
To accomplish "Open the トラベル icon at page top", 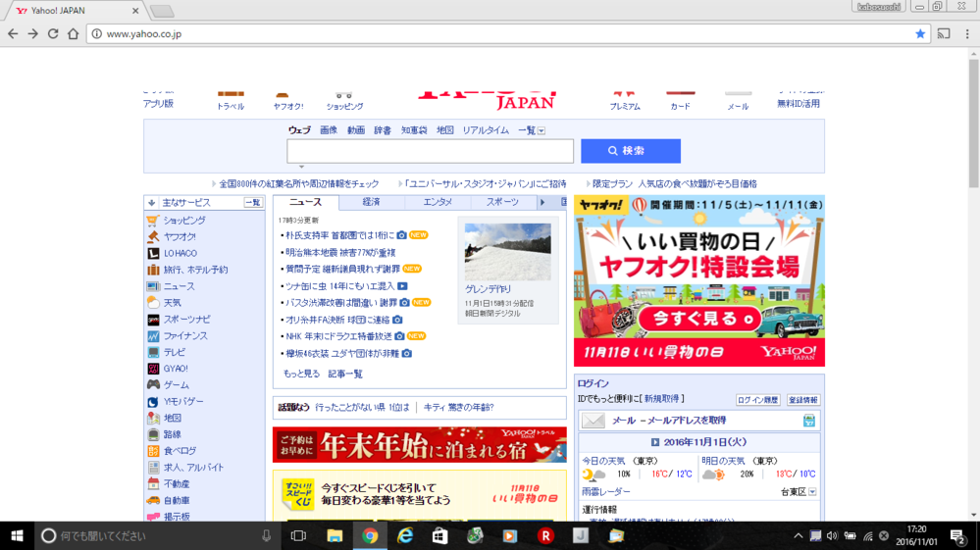I will point(231,95).
